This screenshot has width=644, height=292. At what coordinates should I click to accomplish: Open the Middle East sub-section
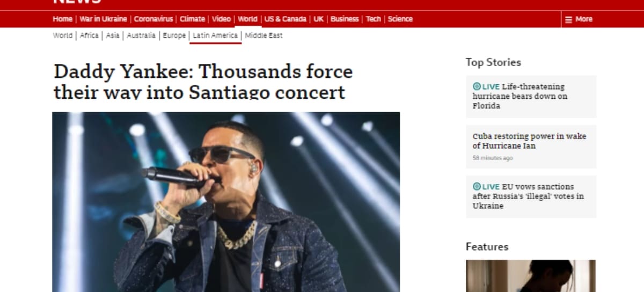pos(264,35)
